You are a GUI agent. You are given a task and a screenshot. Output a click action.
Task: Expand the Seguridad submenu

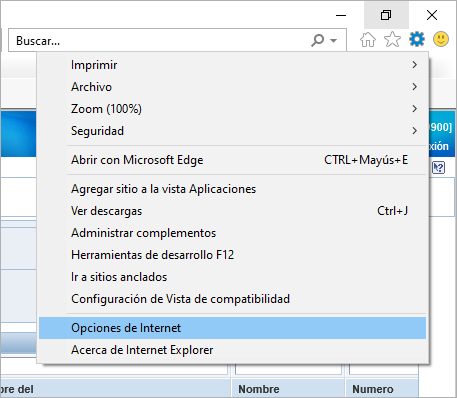232,131
